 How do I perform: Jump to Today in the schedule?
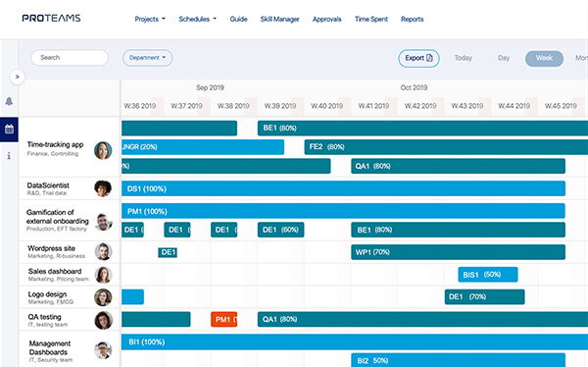click(x=464, y=58)
